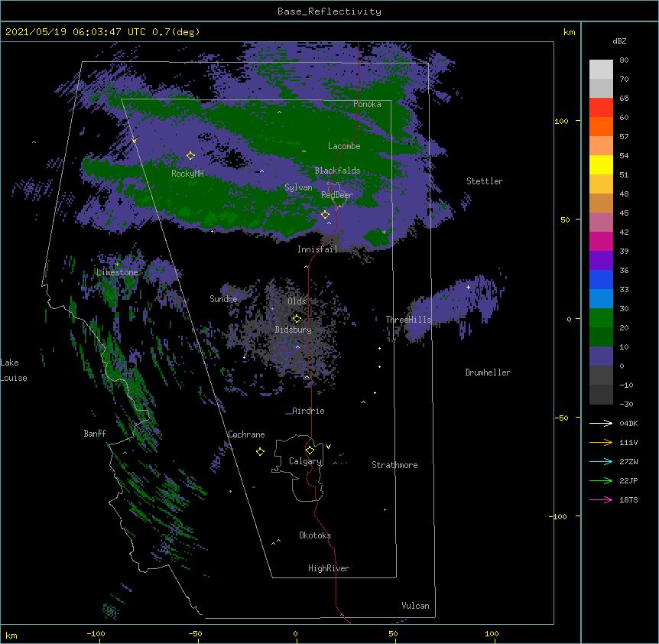The width and height of the screenshot is (659, 644).
Task: Click the Calgary label
Action: point(306,461)
